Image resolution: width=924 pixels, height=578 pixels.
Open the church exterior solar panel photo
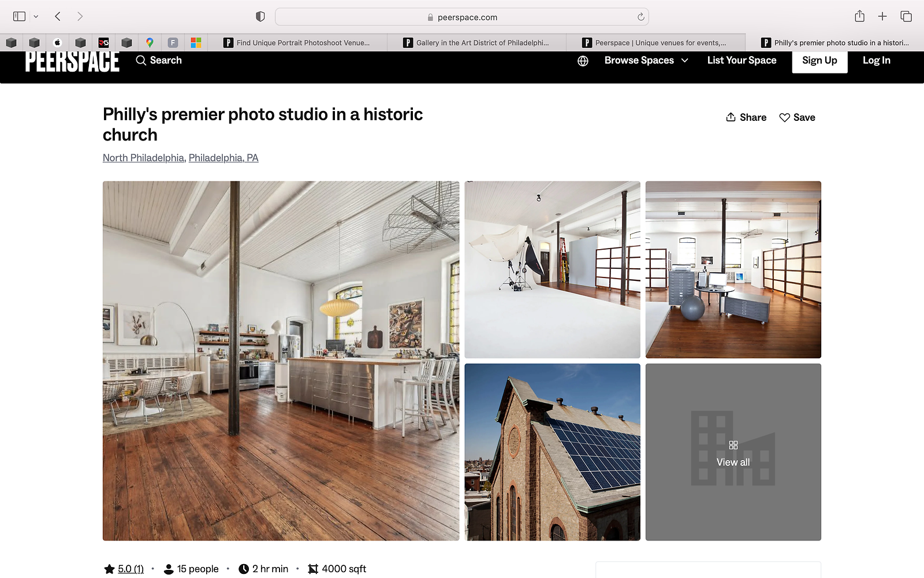(552, 452)
